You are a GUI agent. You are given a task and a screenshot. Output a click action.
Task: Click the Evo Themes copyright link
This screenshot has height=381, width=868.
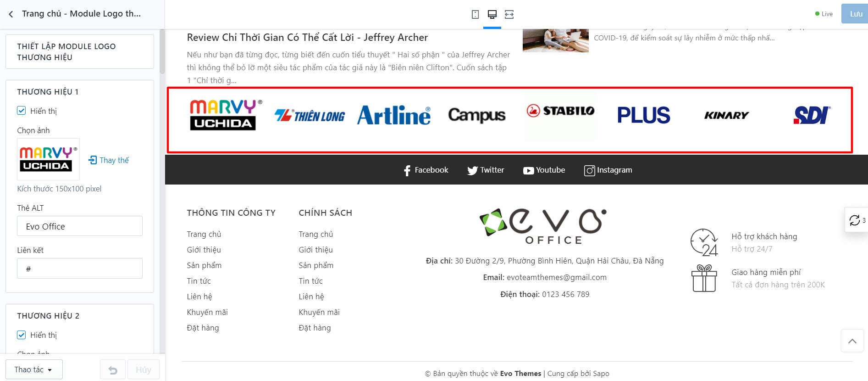click(521, 374)
